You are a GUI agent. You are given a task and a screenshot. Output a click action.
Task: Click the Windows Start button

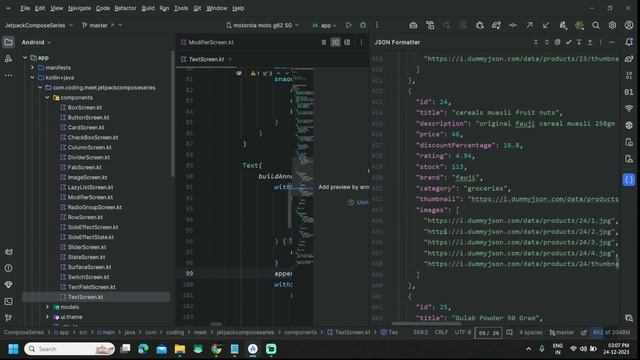(13, 349)
